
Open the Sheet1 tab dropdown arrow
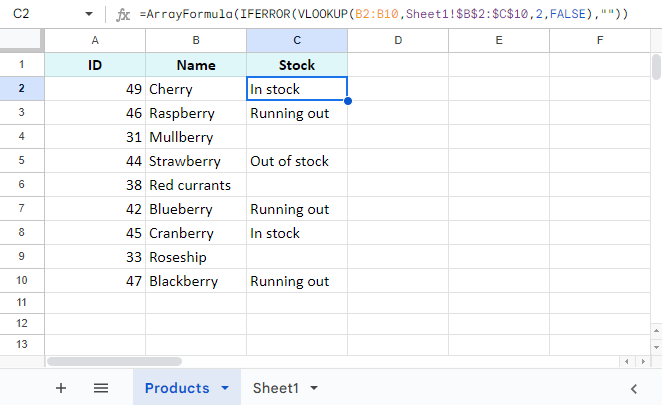pyautogui.click(x=314, y=388)
